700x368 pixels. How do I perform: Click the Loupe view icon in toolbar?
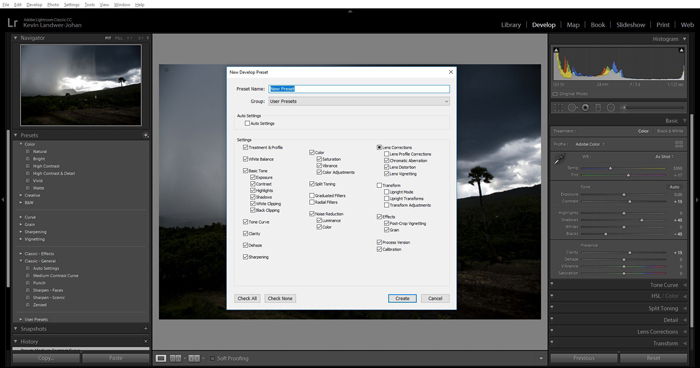161,358
